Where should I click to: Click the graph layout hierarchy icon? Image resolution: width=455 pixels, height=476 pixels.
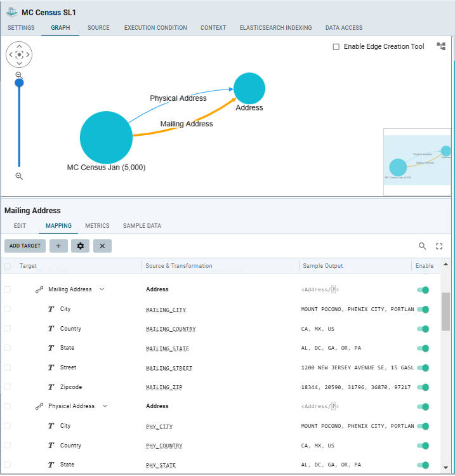point(441,46)
